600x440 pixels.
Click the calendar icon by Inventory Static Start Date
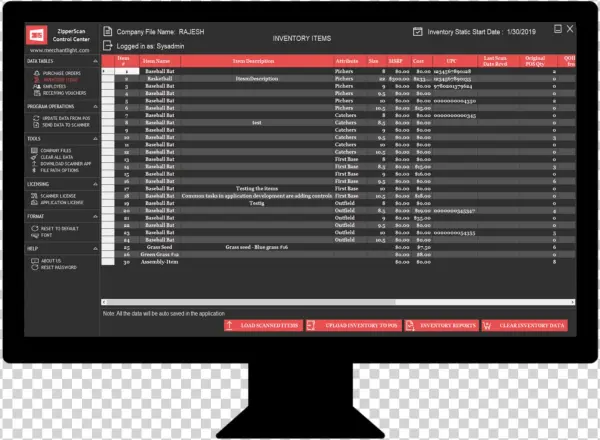point(417,32)
